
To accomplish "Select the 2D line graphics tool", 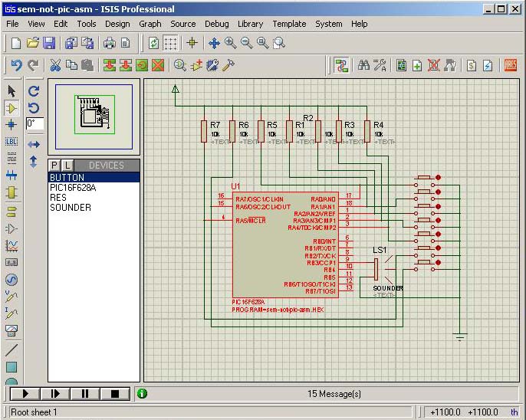I will tap(12, 349).
